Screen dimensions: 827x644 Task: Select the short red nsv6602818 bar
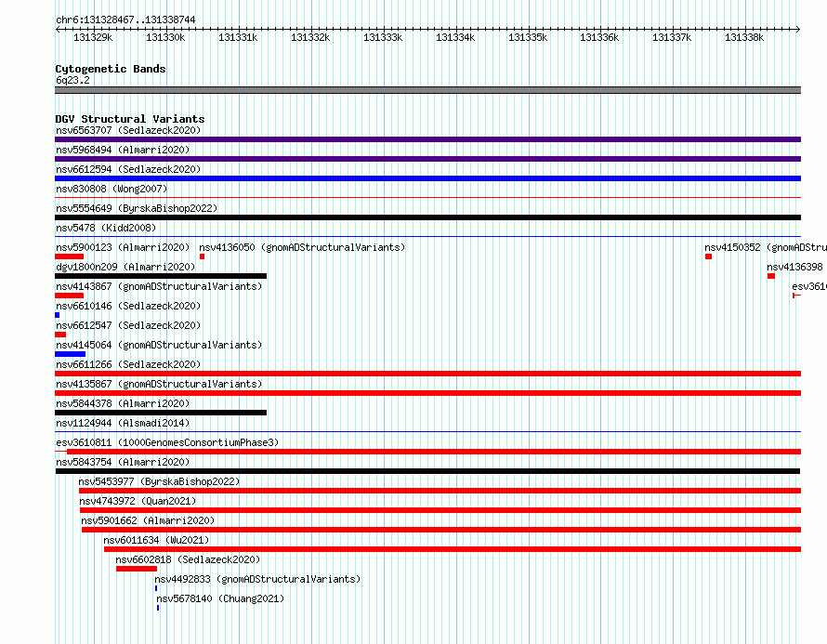pyautogui.click(x=137, y=569)
